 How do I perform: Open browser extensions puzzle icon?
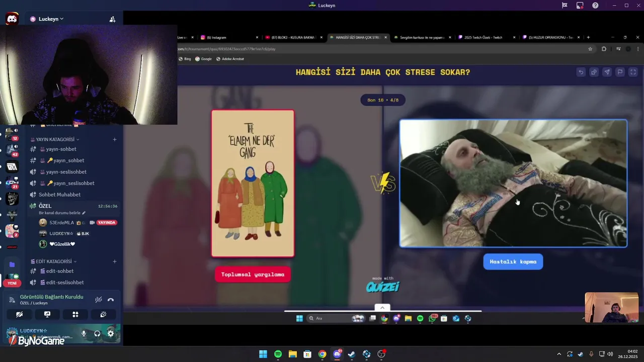604,49
